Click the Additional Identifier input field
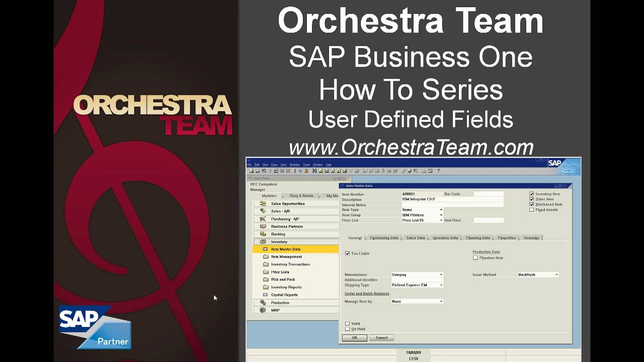The image size is (644, 362). tap(417, 280)
